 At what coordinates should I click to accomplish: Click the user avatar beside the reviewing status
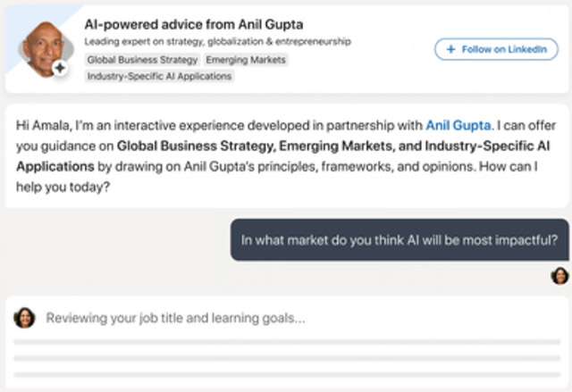pyautogui.click(x=24, y=317)
